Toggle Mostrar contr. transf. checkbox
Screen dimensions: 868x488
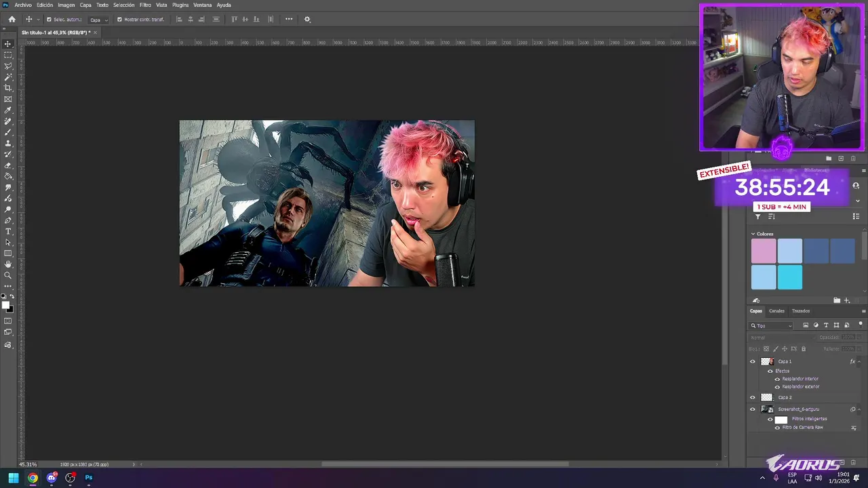(119, 19)
